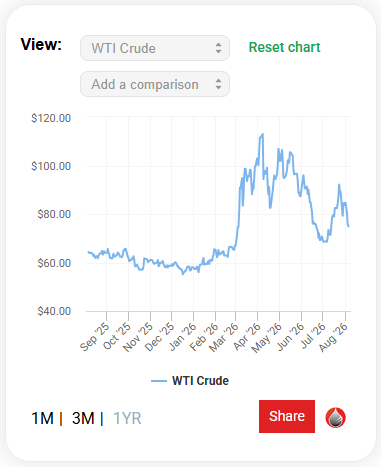
Task: Toggle the WTI Crude legend series line
Action: pyautogui.click(x=159, y=381)
